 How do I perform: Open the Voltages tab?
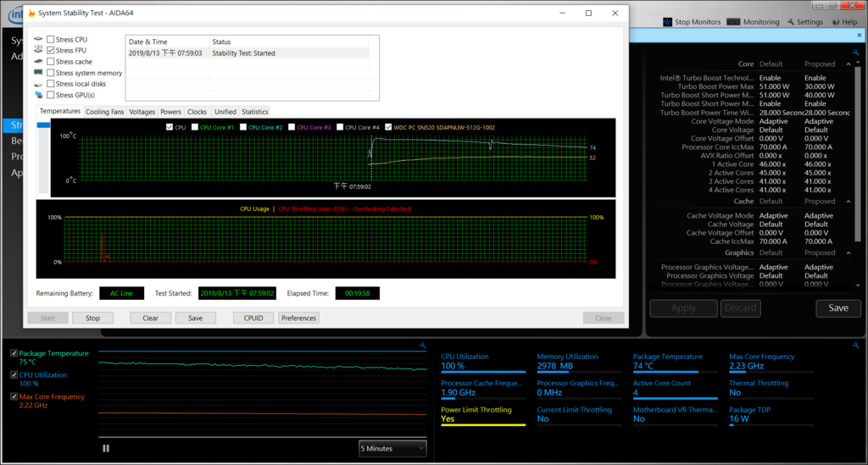(x=142, y=112)
